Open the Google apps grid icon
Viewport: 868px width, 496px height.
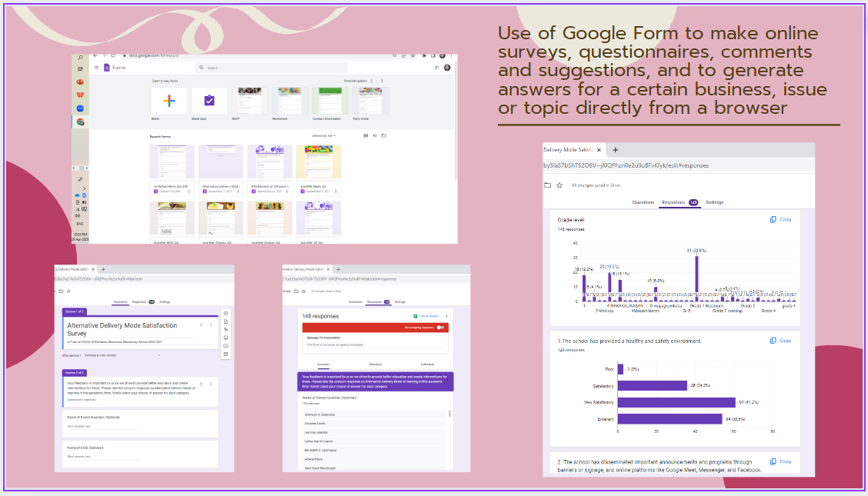pos(437,68)
